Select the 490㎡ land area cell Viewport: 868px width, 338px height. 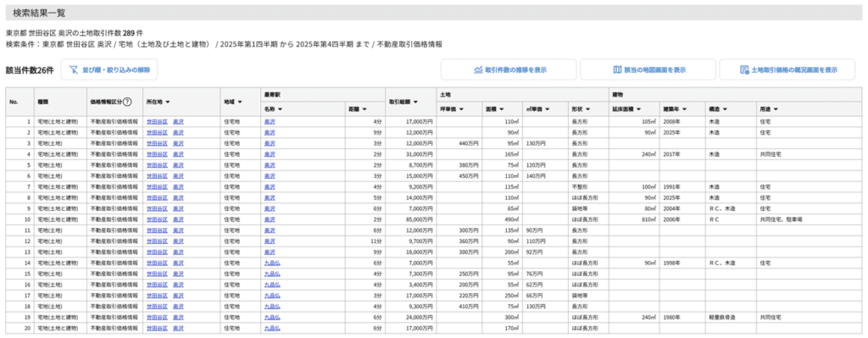(502, 219)
